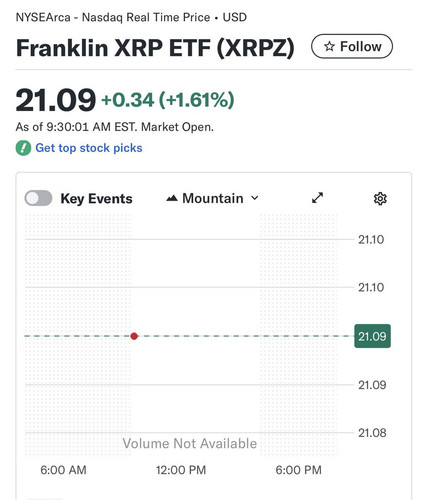428x500 pixels.
Task: Open the Mountain chart style dropdown
Action: point(212,198)
